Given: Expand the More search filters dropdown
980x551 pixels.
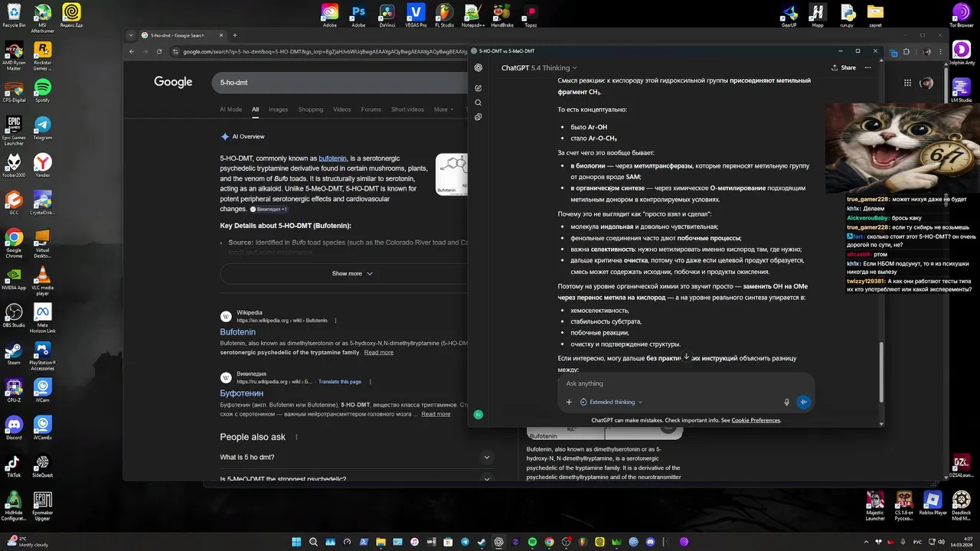Looking at the screenshot, I should pyautogui.click(x=444, y=109).
